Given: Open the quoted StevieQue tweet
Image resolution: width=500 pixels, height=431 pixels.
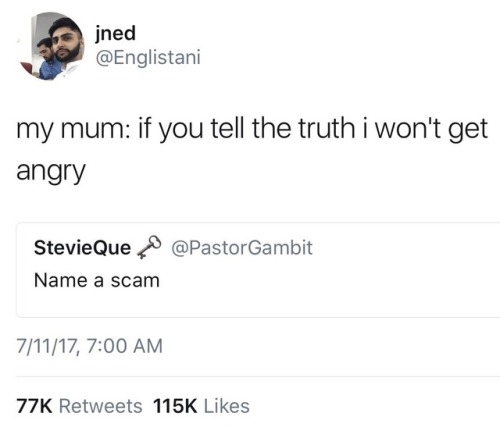Looking at the screenshot, I should 258,270.
